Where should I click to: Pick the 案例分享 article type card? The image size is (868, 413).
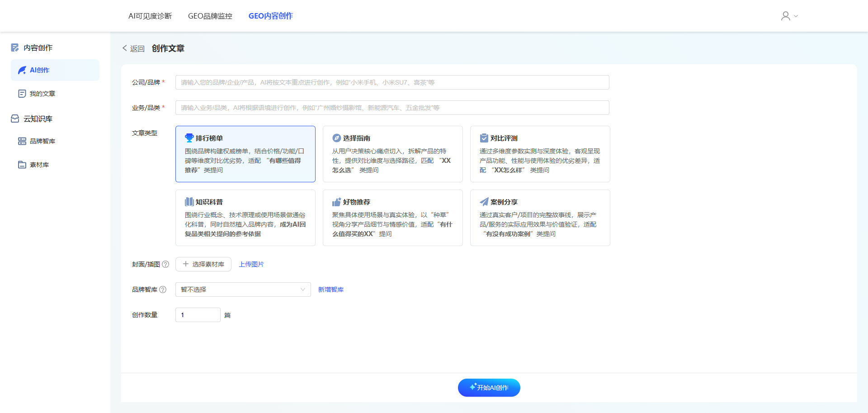click(x=540, y=218)
